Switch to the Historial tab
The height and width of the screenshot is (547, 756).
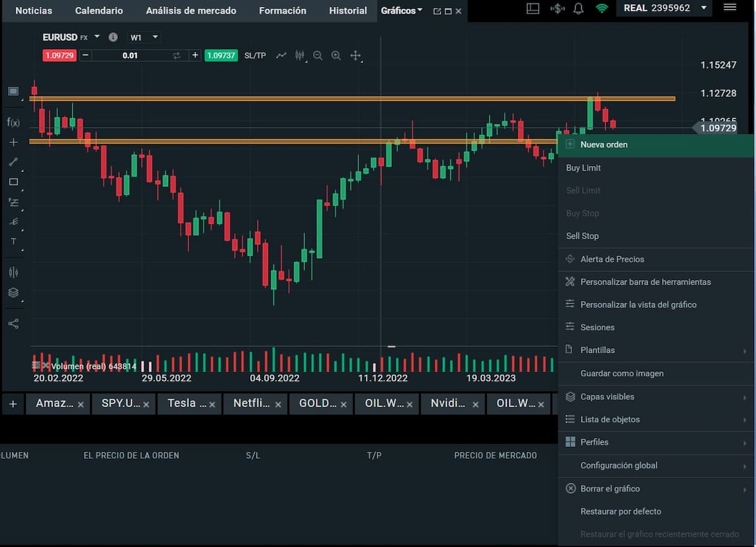[348, 11]
